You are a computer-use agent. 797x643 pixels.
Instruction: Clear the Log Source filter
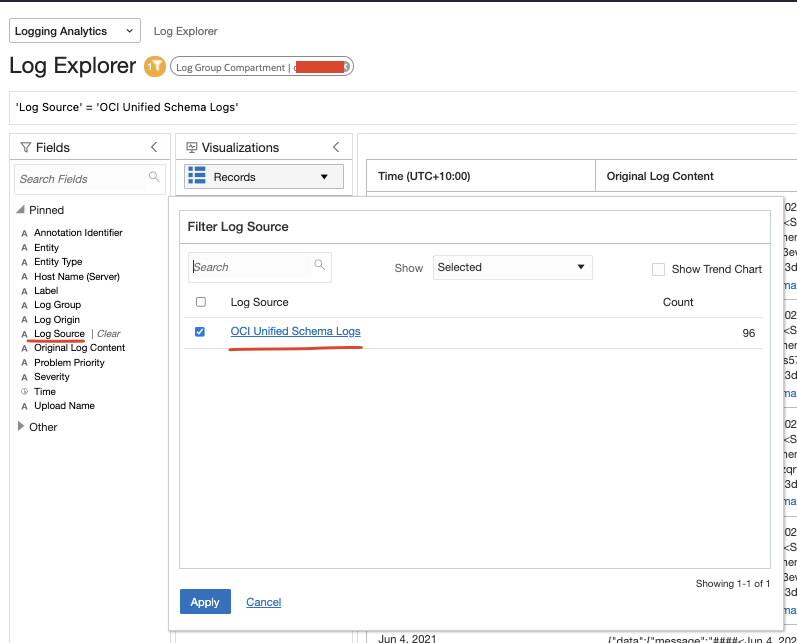[x=108, y=333]
